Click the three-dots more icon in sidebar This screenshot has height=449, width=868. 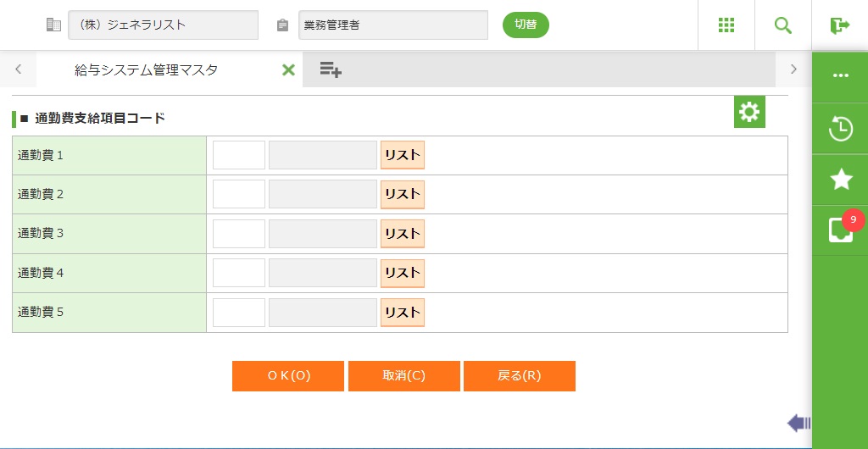840,75
